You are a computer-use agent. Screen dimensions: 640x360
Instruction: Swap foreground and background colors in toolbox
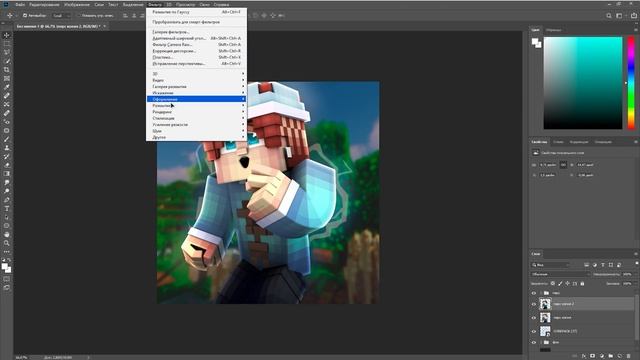9,260
